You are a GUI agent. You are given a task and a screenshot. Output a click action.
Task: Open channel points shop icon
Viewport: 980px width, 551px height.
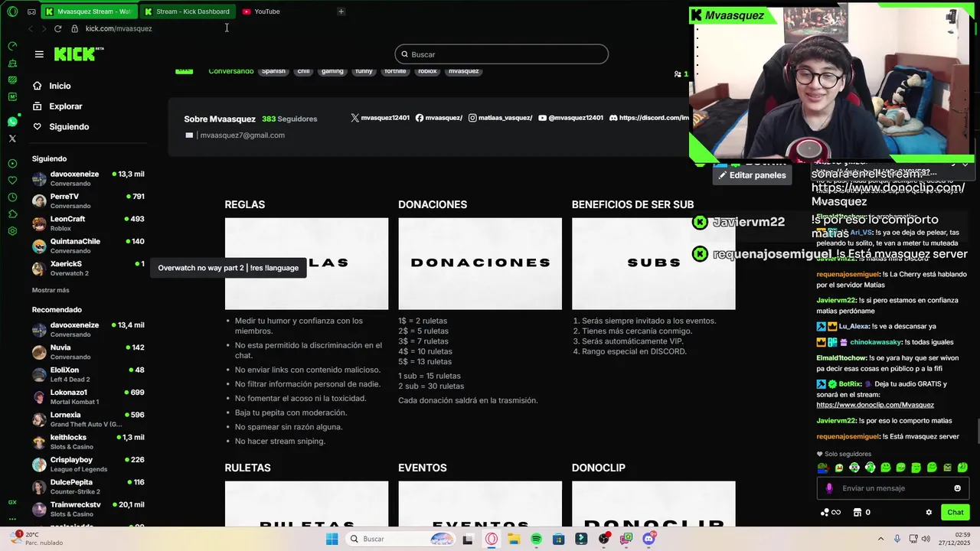857,513
